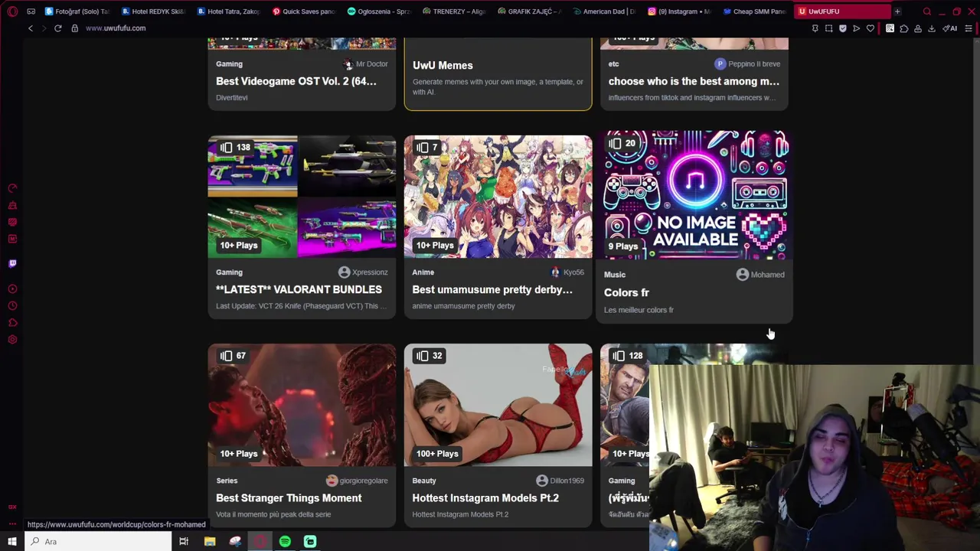Open the **LATEST** VALORANT BUNDLES title
The height and width of the screenshot is (551, 980).
pyautogui.click(x=299, y=289)
